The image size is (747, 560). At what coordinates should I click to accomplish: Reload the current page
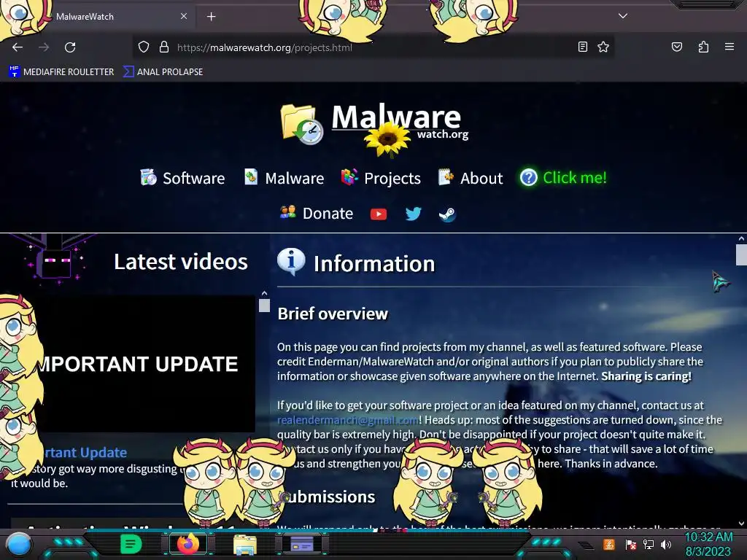point(70,47)
